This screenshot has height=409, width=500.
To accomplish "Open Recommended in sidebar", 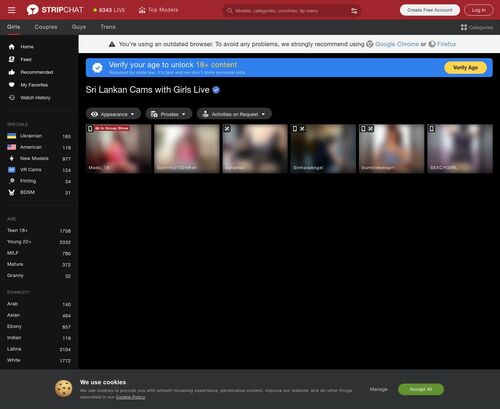I will click(31, 72).
